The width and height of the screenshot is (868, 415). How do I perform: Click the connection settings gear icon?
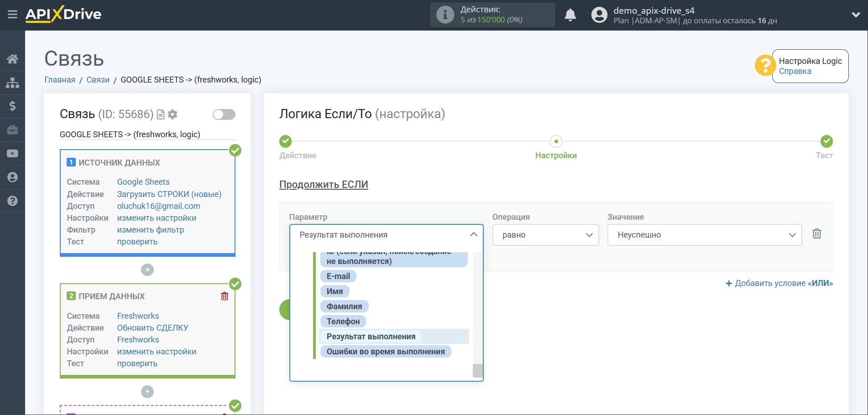click(x=173, y=114)
